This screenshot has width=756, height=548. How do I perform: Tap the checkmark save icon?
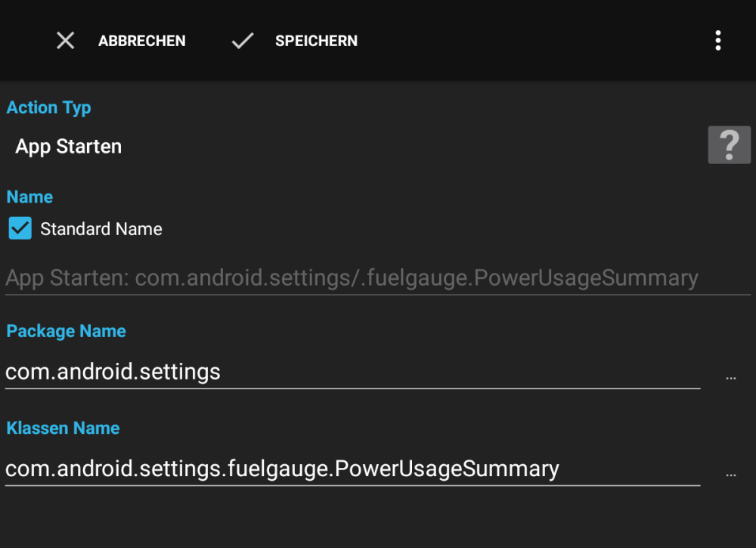tap(242, 40)
